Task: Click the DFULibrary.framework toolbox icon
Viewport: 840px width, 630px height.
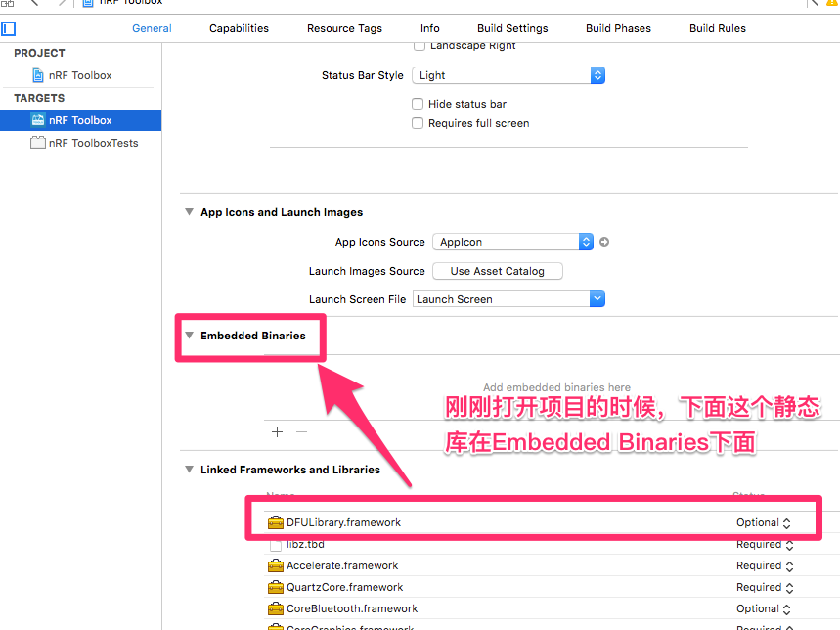Action: pyautogui.click(x=276, y=522)
